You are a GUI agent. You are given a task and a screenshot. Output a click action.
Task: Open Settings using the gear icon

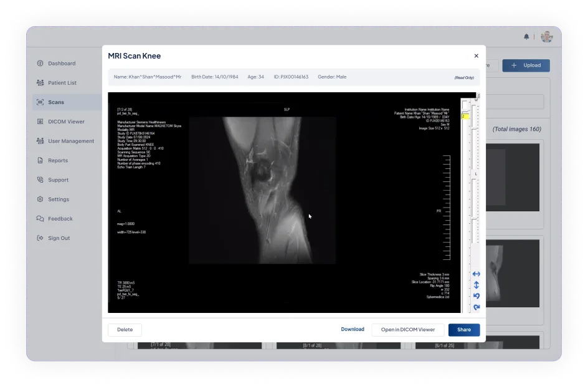(39, 199)
